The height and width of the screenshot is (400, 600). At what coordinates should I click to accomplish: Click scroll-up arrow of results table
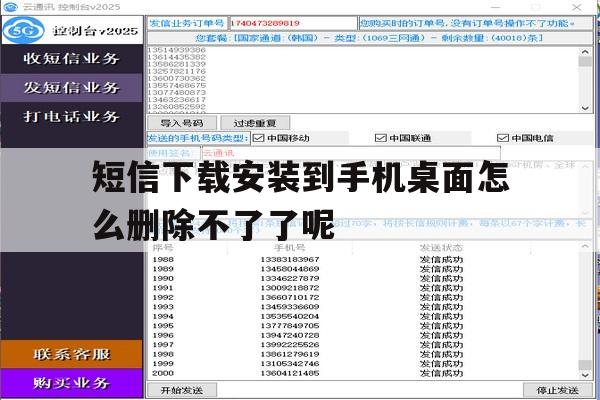point(585,247)
